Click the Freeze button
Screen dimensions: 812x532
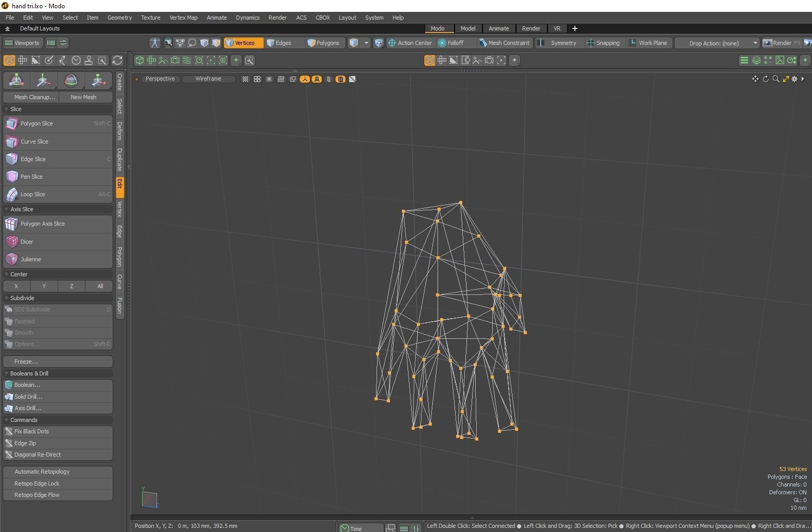pyautogui.click(x=58, y=362)
